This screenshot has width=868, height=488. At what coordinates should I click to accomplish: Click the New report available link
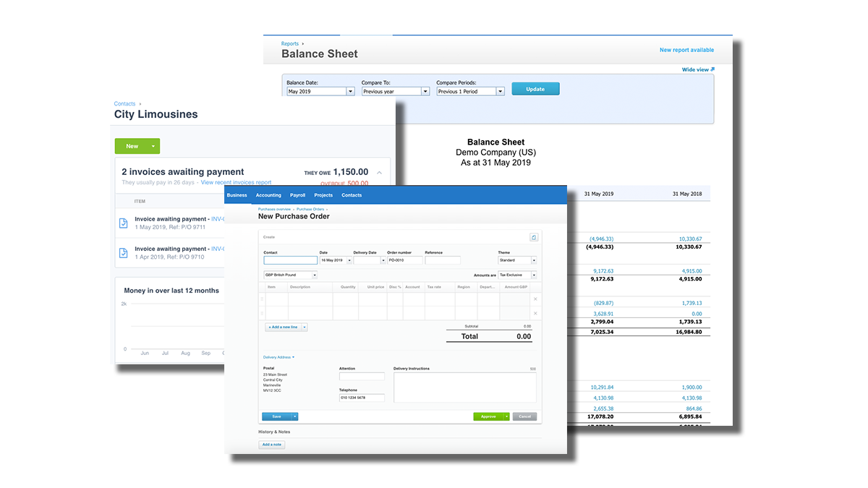686,50
